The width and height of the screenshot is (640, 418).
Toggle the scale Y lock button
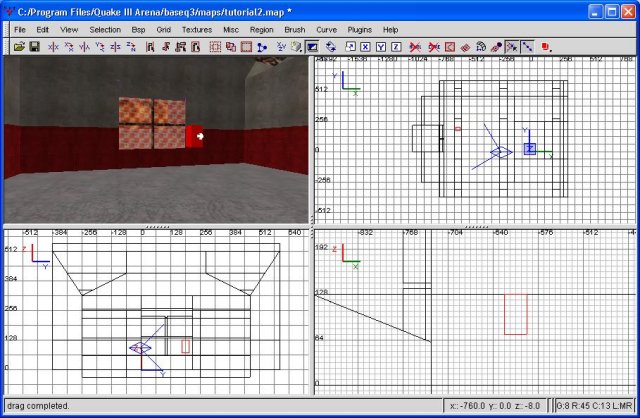click(x=381, y=47)
